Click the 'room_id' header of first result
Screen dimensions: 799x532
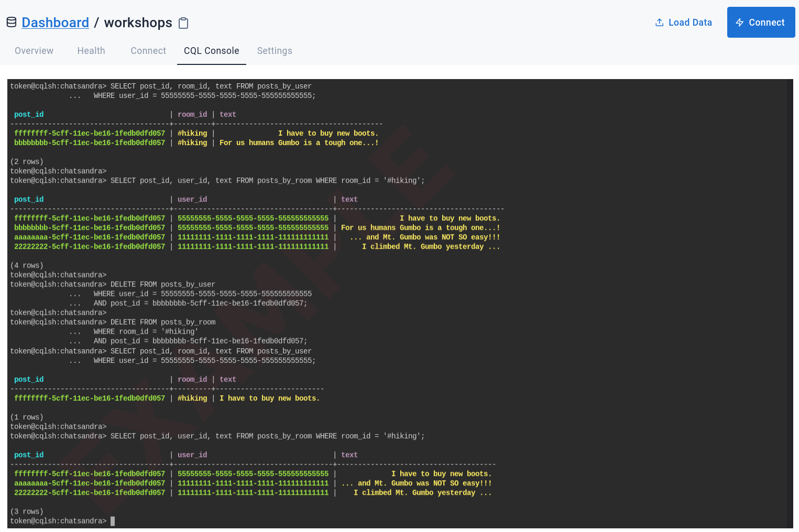point(192,115)
